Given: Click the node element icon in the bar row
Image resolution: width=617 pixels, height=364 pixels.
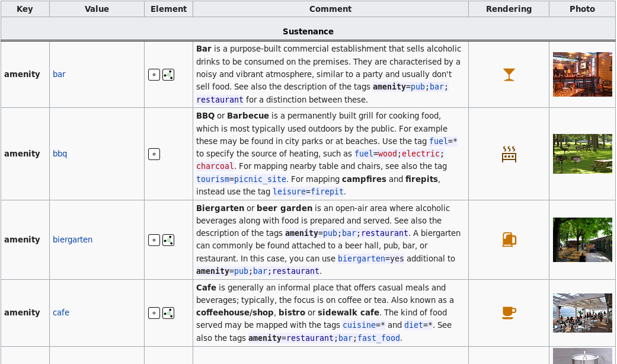Looking at the screenshot, I should [x=154, y=75].
